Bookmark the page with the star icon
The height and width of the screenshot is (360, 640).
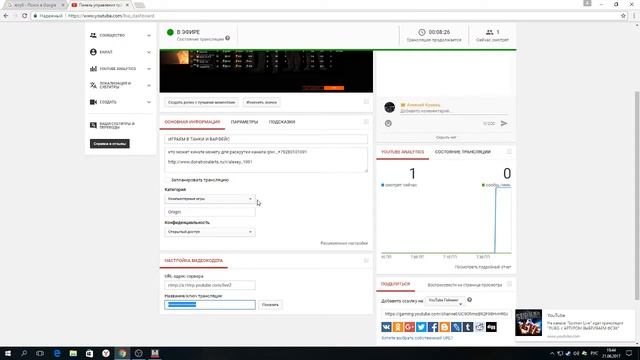(623, 16)
